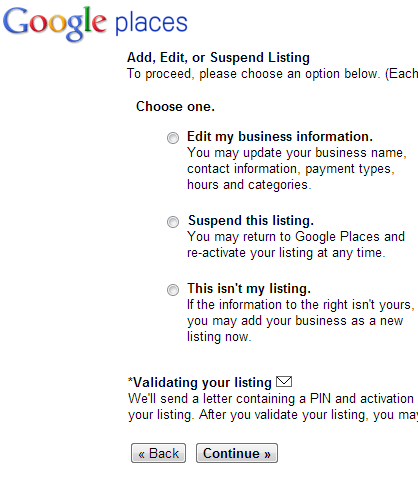Select the 'Suspend this listing' radio button
The height and width of the screenshot is (493, 418).
click(x=173, y=222)
